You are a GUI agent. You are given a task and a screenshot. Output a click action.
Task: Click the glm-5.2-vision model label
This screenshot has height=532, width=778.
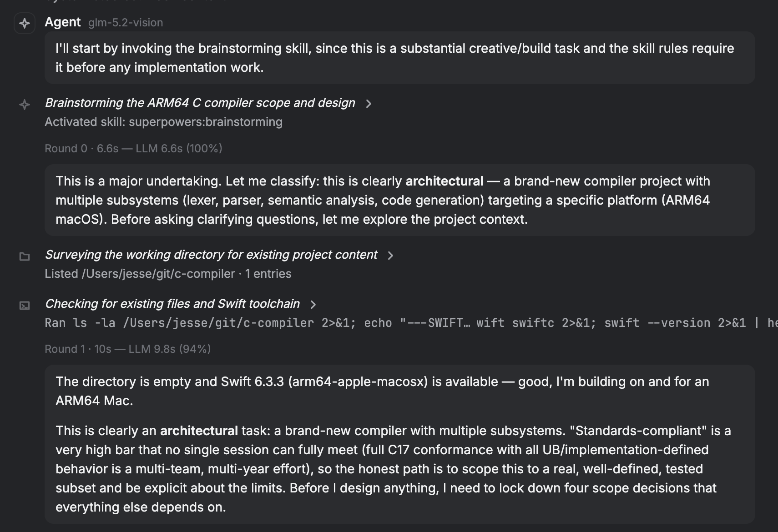(x=126, y=23)
